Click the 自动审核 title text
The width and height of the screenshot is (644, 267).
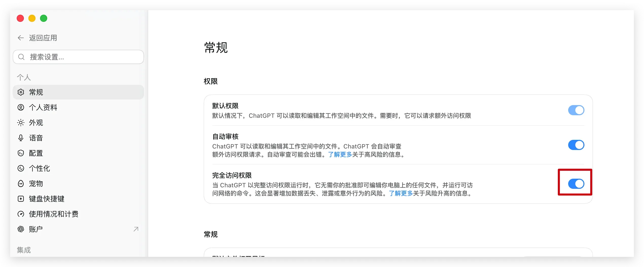[225, 136]
